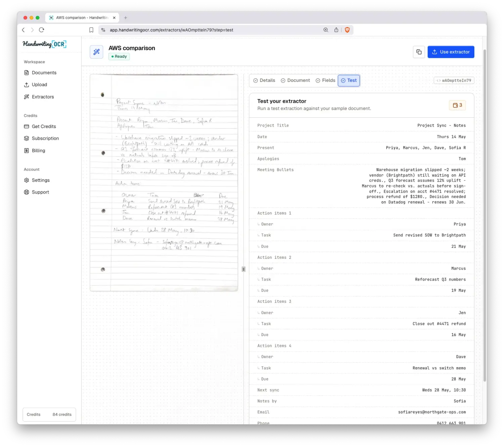504x447 pixels.
Task: Click the Owner value 'Marcus'
Action: (x=458, y=269)
